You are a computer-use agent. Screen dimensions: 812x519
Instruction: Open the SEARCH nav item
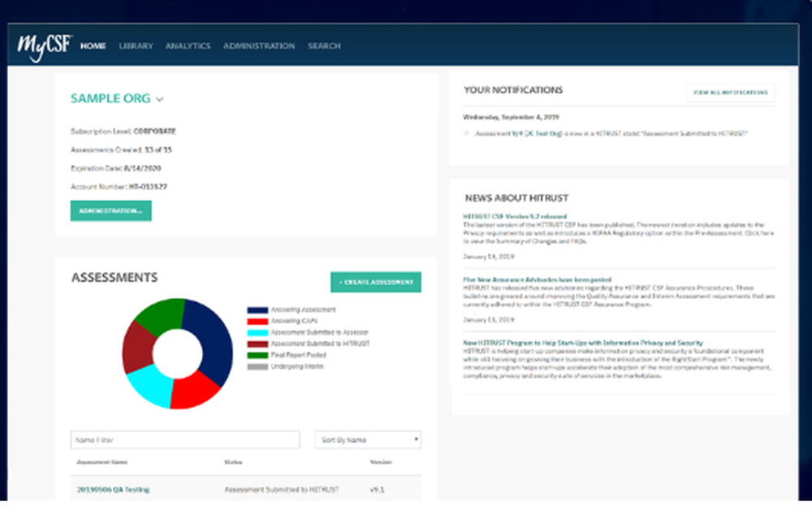(x=324, y=46)
